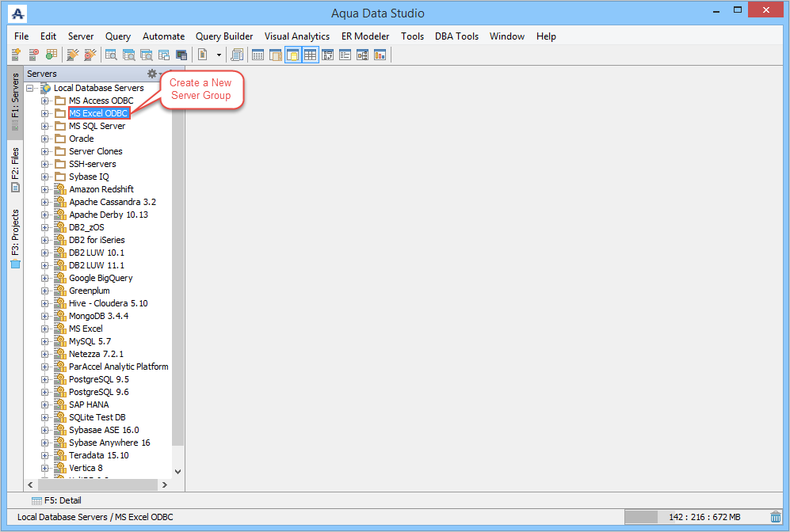Switch to the F3: Projects side tab

point(15,238)
